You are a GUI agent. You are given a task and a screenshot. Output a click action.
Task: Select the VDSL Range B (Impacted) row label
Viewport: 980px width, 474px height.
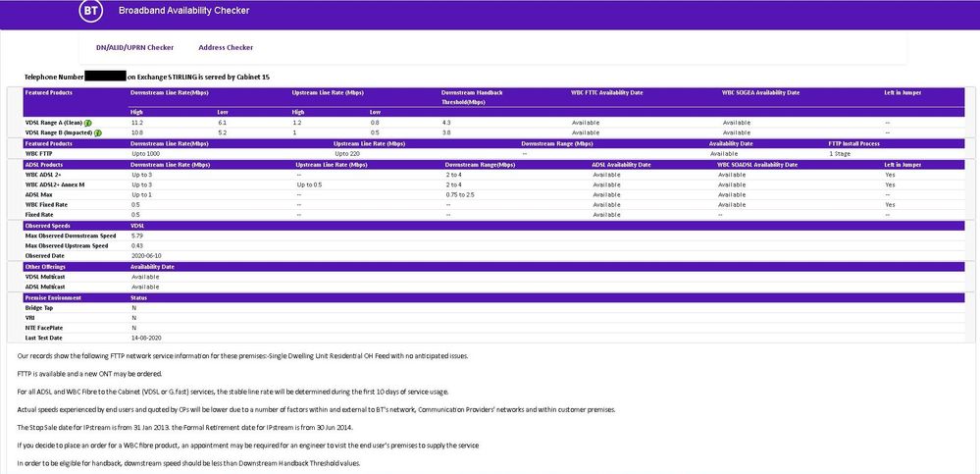[x=58, y=132]
